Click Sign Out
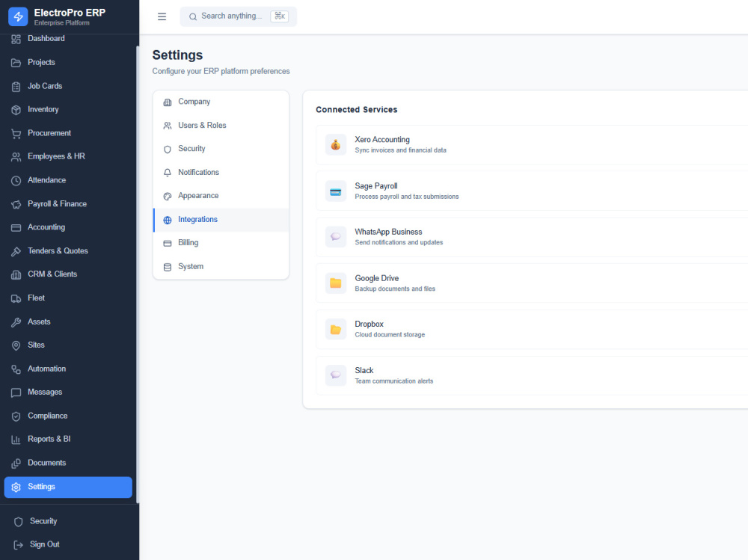This screenshot has width=748, height=560. click(x=68, y=545)
